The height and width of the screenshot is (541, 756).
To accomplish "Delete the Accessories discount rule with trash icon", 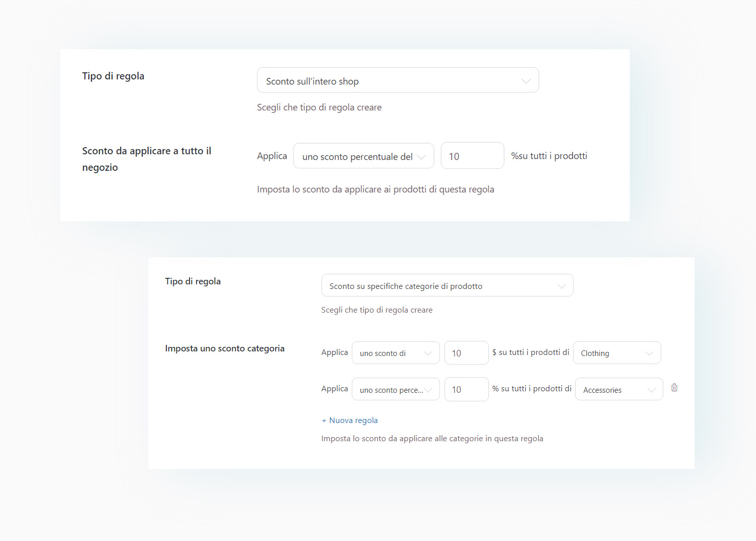I will point(674,388).
